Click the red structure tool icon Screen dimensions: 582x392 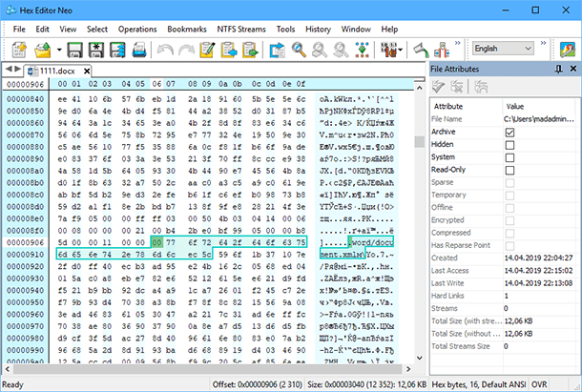pos(442,50)
